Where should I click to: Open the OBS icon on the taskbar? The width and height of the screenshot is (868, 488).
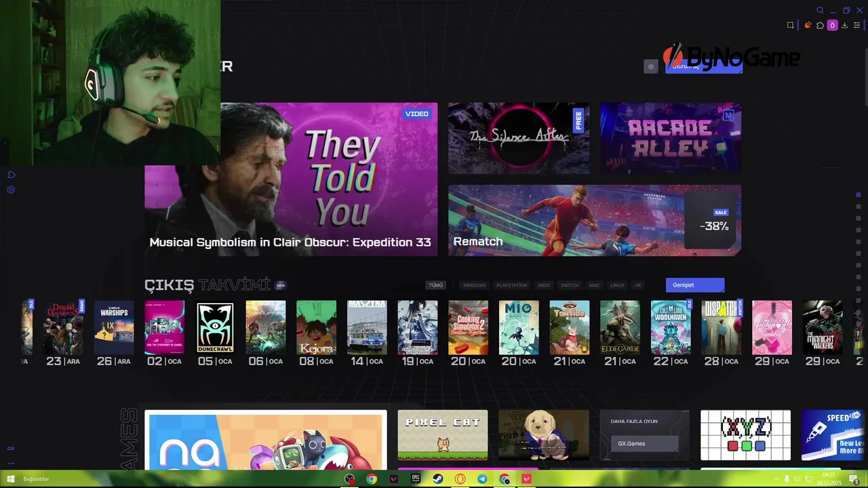click(x=349, y=479)
